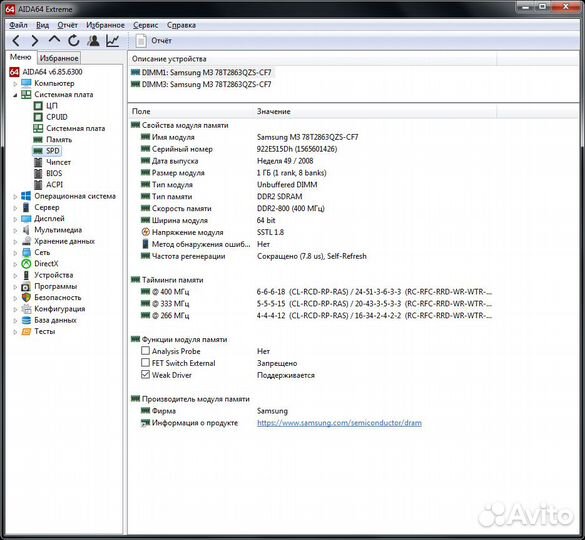Select DIMM3: Samsung M3 78T2863QZS-CF7 device row
Viewport: 585px width, 540px height.
[201, 84]
